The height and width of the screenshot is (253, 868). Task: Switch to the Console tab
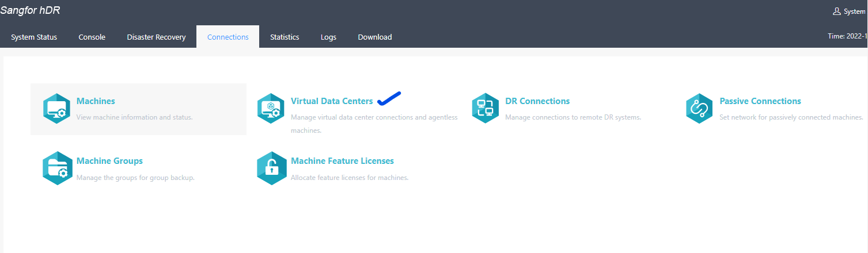(x=92, y=37)
